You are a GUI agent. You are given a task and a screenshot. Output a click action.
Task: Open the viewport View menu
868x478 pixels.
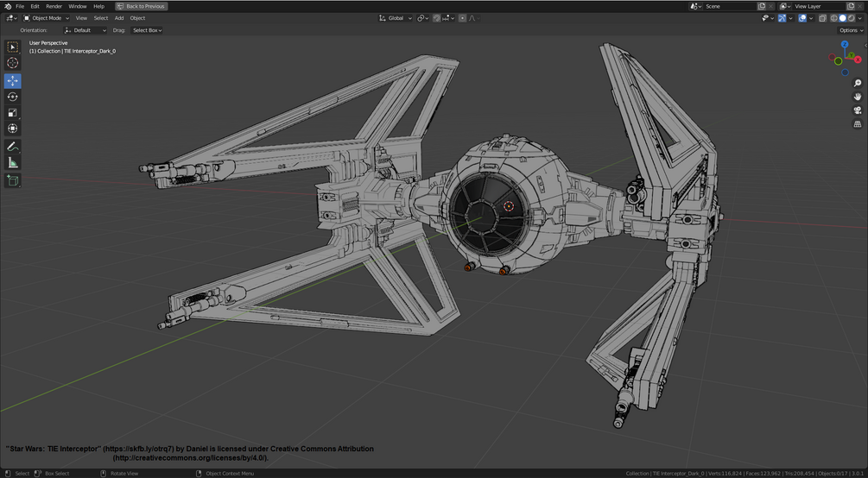(x=81, y=18)
